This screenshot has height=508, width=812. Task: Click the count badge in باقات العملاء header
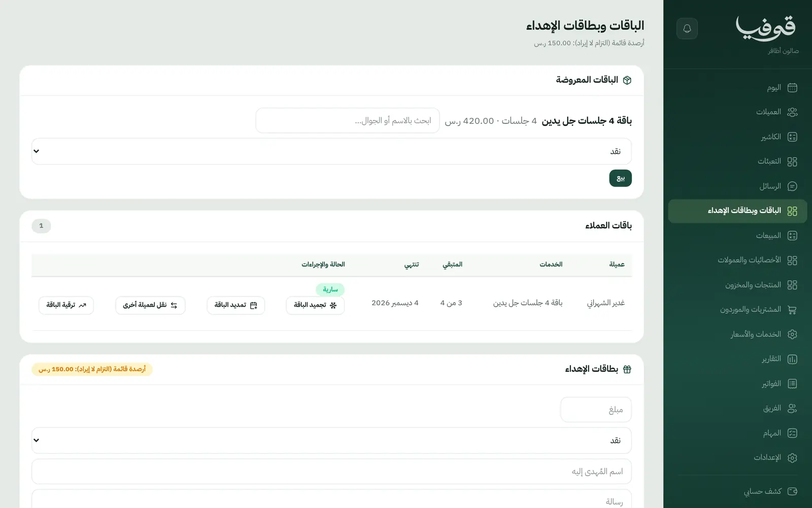pyautogui.click(x=41, y=226)
